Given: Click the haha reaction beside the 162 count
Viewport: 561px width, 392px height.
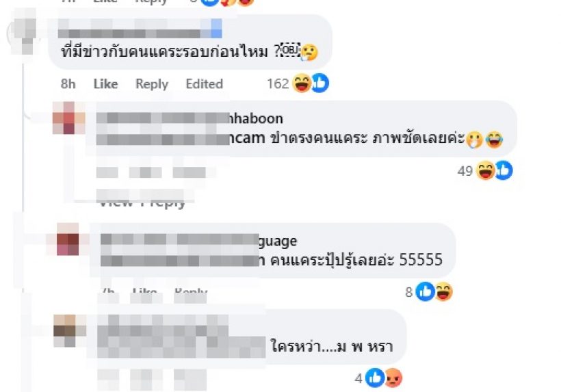Looking at the screenshot, I should pyautogui.click(x=302, y=83).
